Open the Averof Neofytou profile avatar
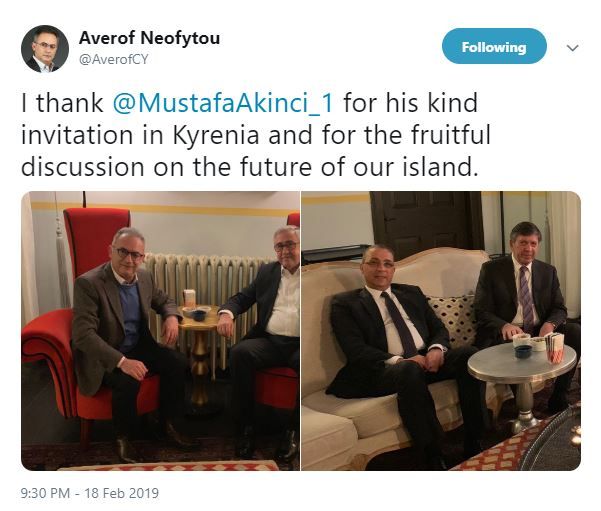This screenshot has height=511, width=601. [x=45, y=49]
